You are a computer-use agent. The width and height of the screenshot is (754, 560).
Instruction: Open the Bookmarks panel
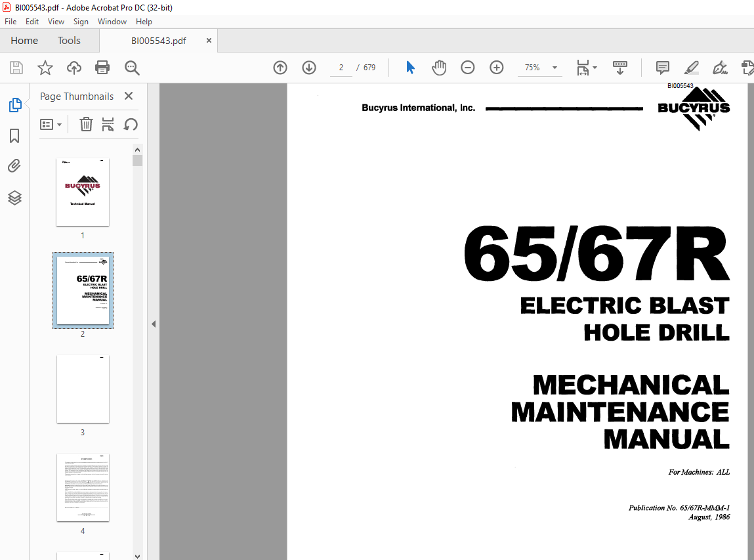coord(14,136)
